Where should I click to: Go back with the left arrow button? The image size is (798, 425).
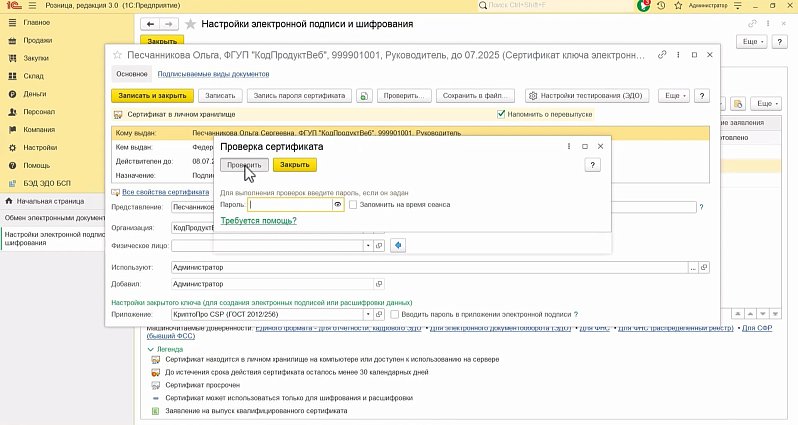(150, 24)
